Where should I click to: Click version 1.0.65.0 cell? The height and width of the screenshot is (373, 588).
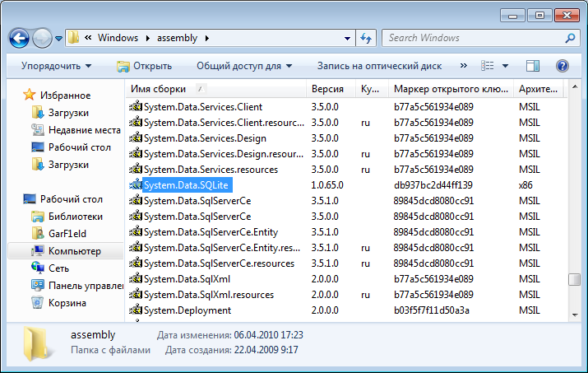pyautogui.click(x=327, y=184)
